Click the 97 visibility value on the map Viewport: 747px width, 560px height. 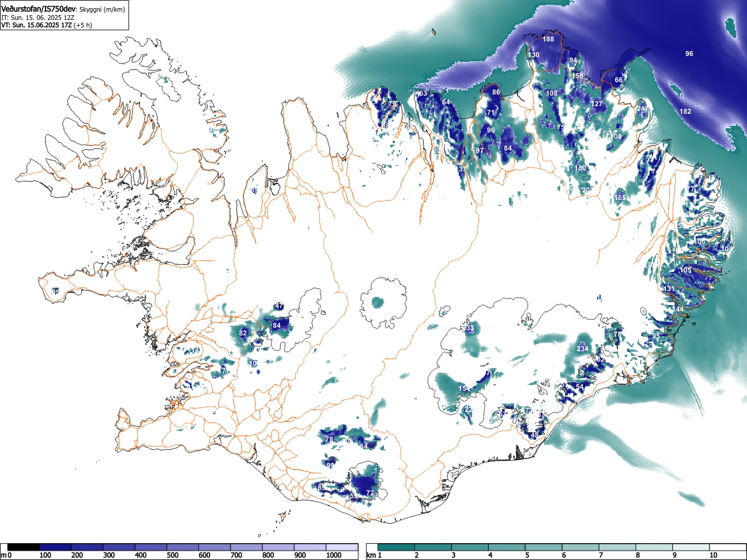coord(480,150)
